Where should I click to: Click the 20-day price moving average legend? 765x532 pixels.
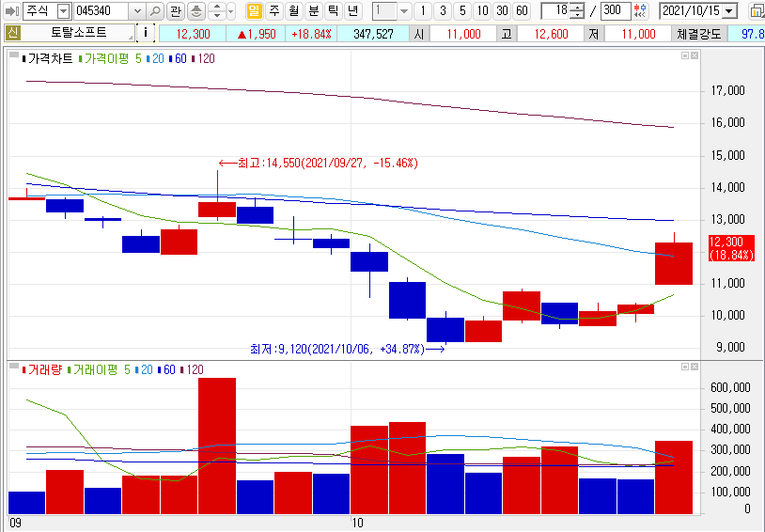155,58
